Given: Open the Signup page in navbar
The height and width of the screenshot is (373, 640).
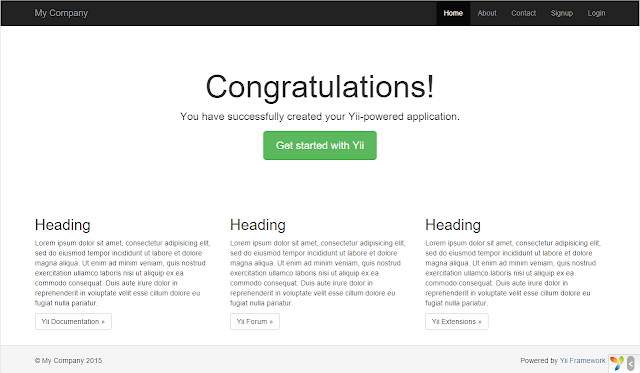Looking at the screenshot, I should (562, 13).
